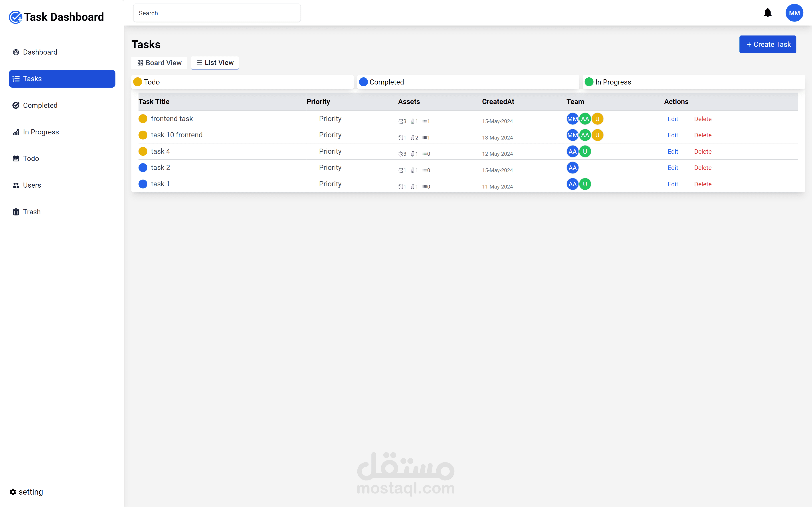The width and height of the screenshot is (812, 507).
Task: Switch to Board View tab
Action: click(x=159, y=63)
